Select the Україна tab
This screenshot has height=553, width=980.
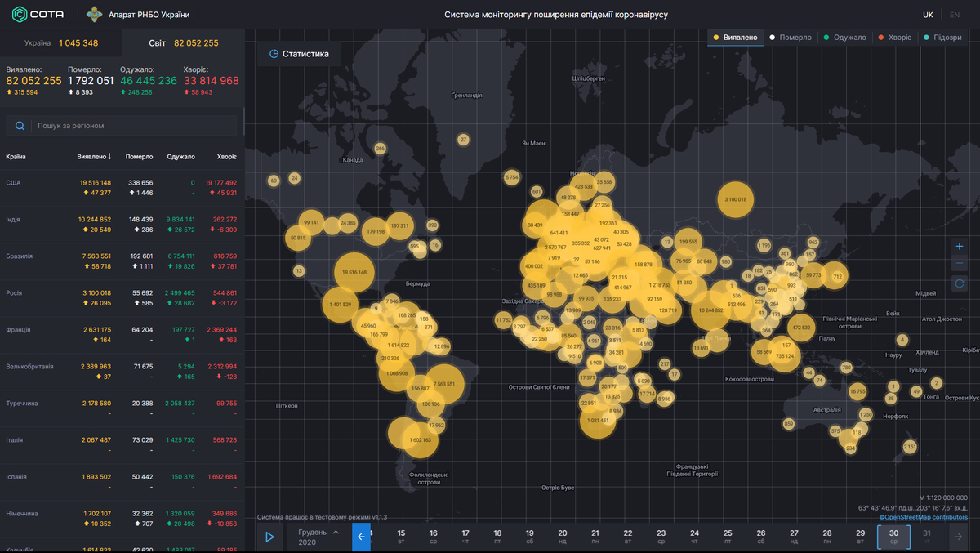[61, 43]
